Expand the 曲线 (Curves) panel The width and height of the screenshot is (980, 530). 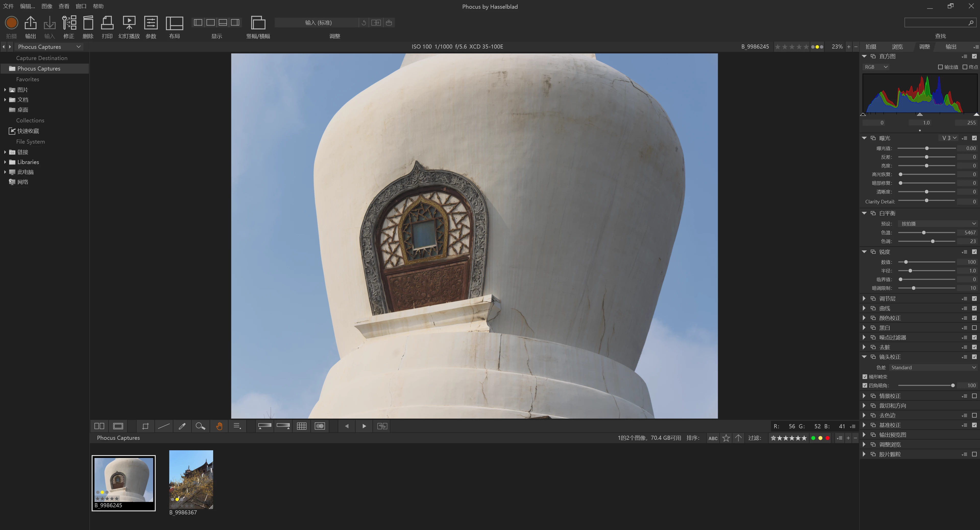(x=864, y=308)
